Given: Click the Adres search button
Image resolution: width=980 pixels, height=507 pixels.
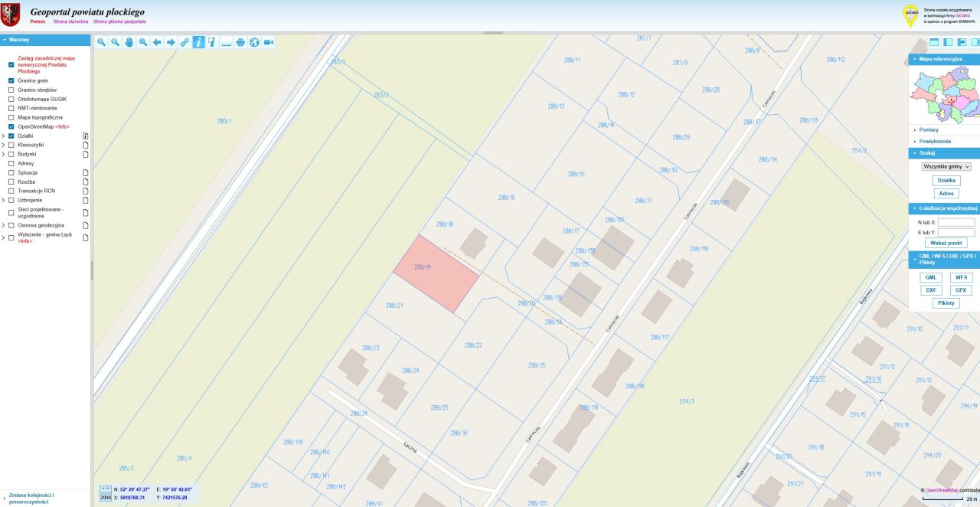Looking at the screenshot, I should point(946,194).
